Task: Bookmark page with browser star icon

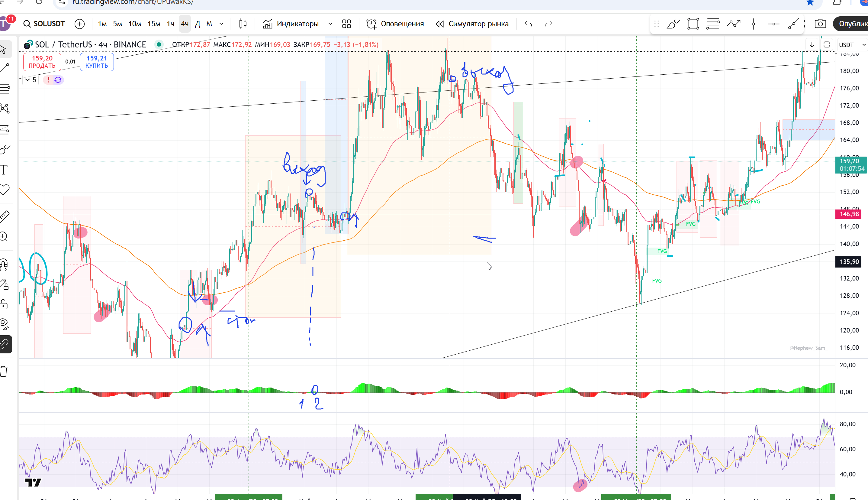Action: pos(810,3)
